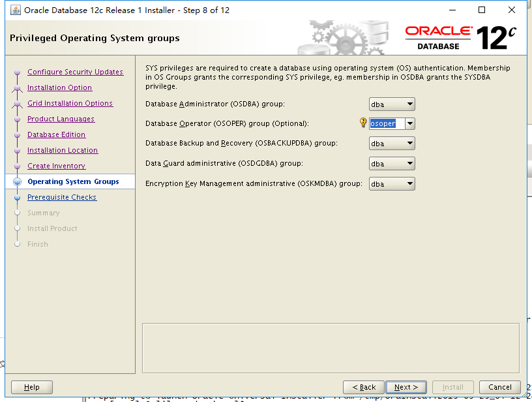Click the OSOPER hint lightbulb icon
532x402 pixels.
(x=362, y=122)
